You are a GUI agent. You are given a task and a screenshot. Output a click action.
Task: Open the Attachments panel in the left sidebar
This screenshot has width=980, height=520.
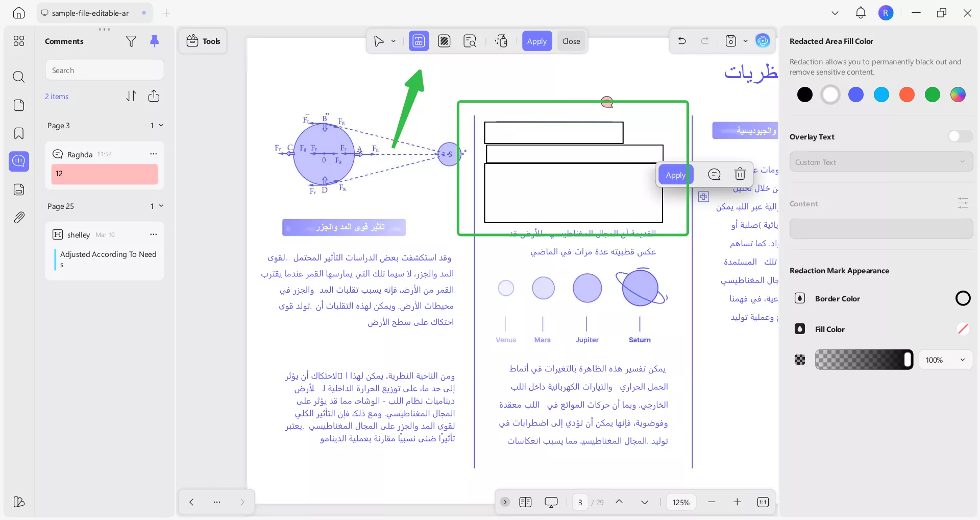coord(19,218)
